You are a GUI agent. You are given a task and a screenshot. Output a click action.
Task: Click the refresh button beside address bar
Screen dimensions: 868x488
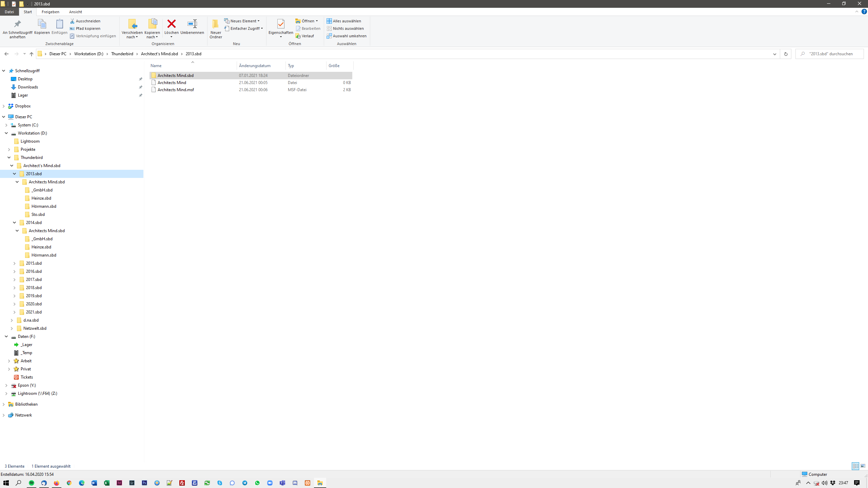[x=786, y=54]
